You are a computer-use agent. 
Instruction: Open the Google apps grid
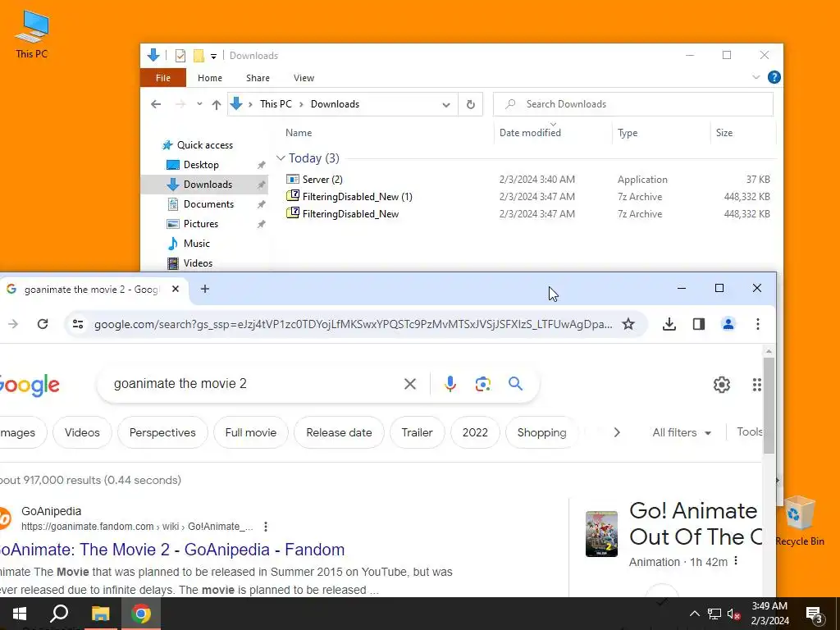(x=756, y=384)
